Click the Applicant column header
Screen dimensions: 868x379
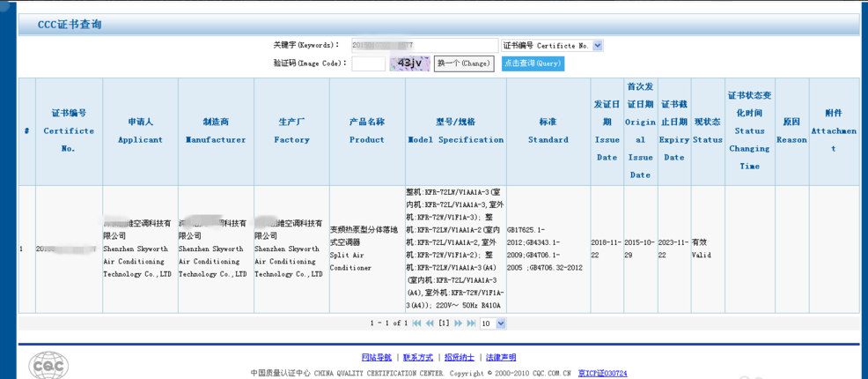(x=141, y=131)
